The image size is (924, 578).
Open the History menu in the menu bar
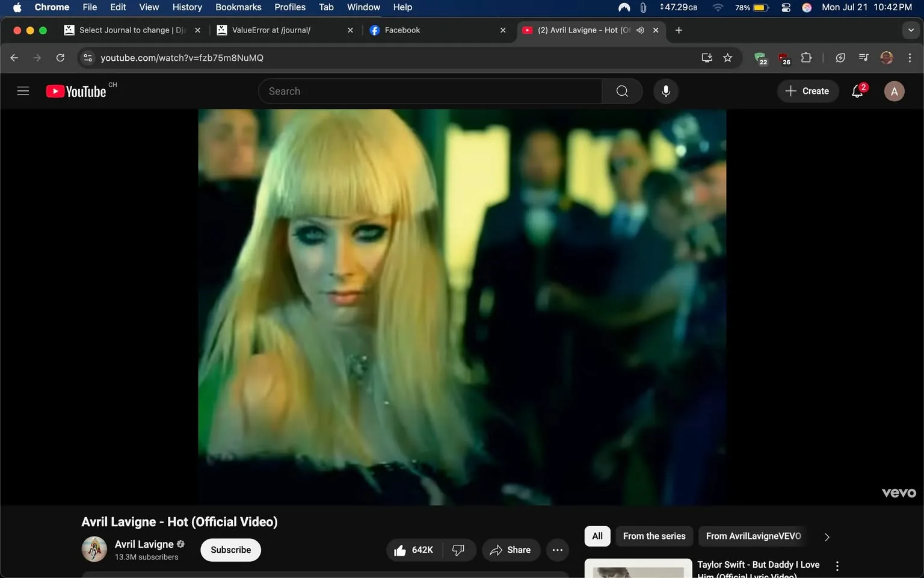click(186, 7)
